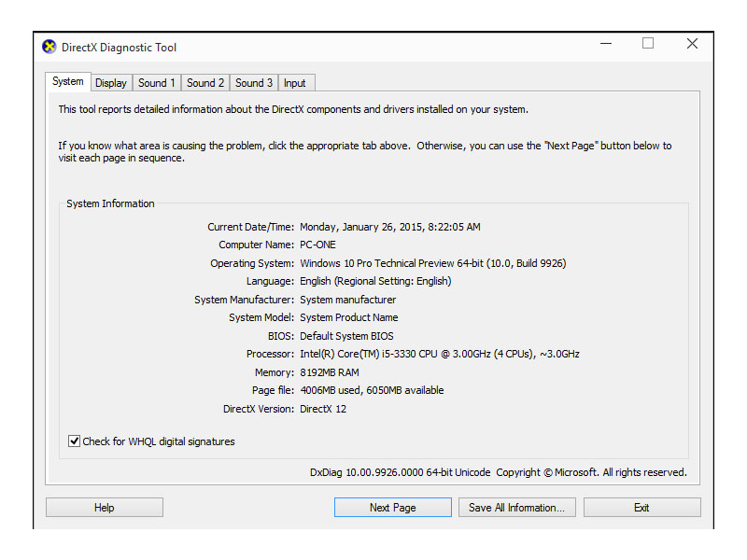
Task: Uncheck Check for WHQL digital signatures
Action: coord(74,441)
